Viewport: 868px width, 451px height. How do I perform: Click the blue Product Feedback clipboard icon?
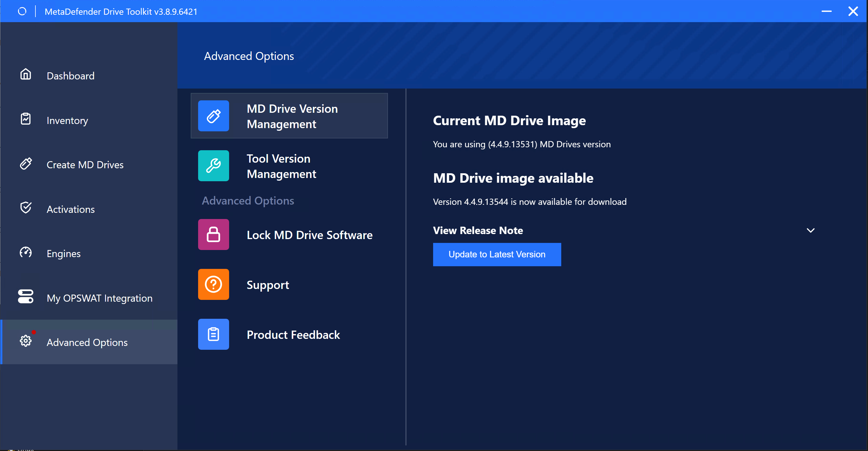(x=214, y=334)
